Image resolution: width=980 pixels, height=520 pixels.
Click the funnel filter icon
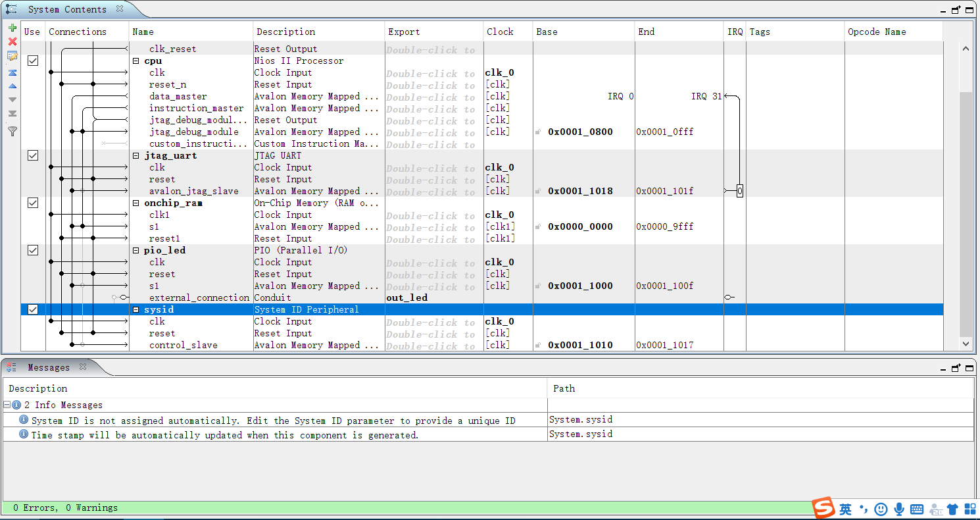(x=12, y=132)
